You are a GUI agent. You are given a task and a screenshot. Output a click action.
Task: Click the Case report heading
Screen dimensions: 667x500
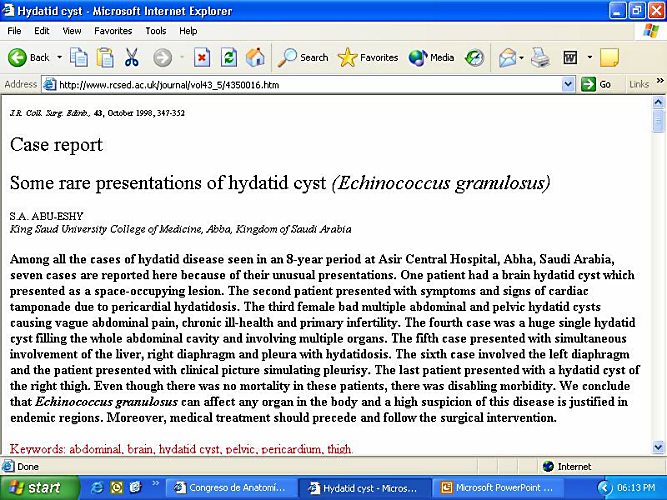pyautogui.click(x=56, y=145)
